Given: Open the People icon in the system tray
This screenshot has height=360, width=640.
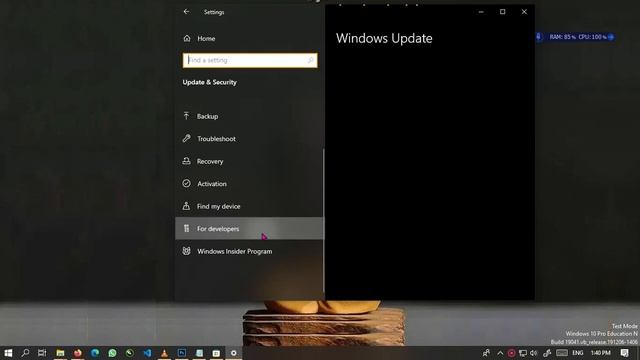Looking at the screenshot, I should [486, 353].
